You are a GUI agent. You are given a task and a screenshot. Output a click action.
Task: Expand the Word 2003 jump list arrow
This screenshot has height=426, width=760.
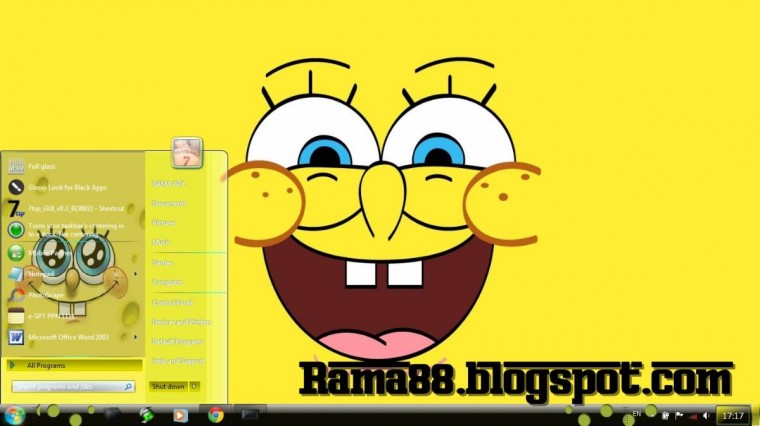point(135,337)
